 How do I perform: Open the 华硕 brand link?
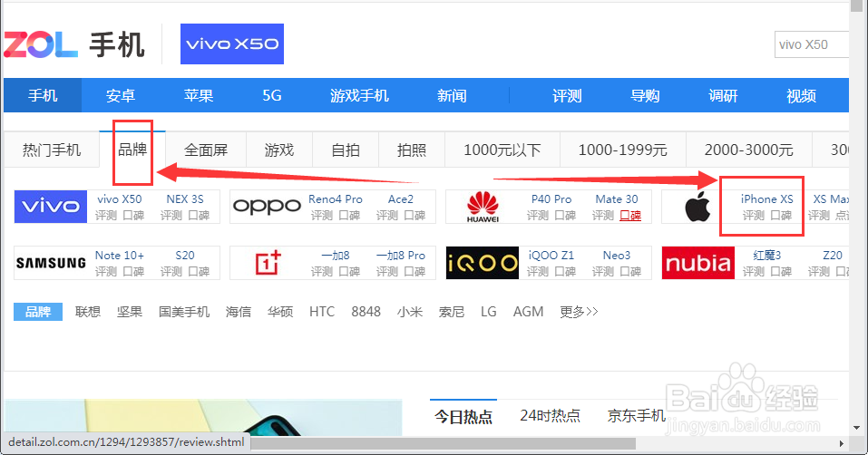(280, 312)
